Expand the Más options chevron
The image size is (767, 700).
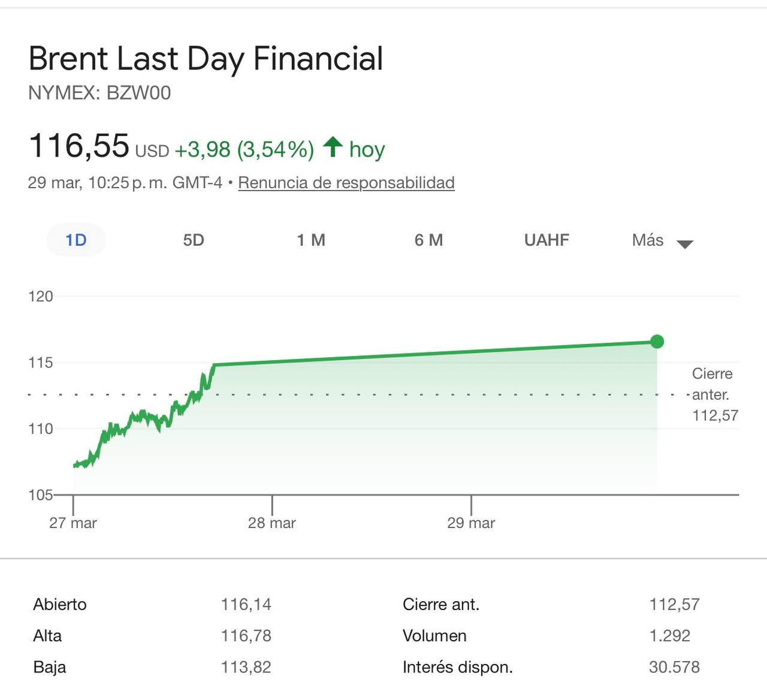[685, 243]
